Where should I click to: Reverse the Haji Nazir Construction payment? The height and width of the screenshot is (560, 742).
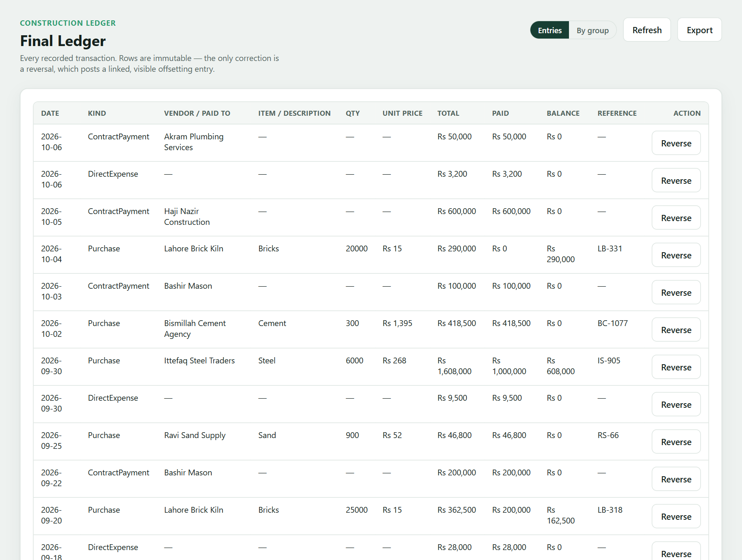(676, 218)
